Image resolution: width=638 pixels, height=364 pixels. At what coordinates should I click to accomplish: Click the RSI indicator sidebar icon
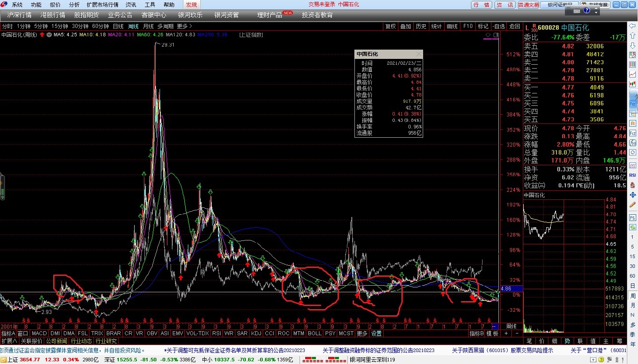click(633, 175)
